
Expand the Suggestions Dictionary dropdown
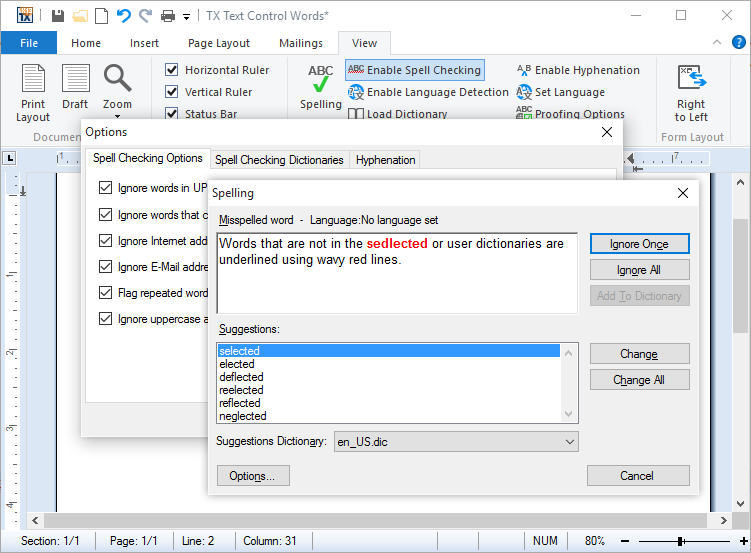(x=569, y=441)
